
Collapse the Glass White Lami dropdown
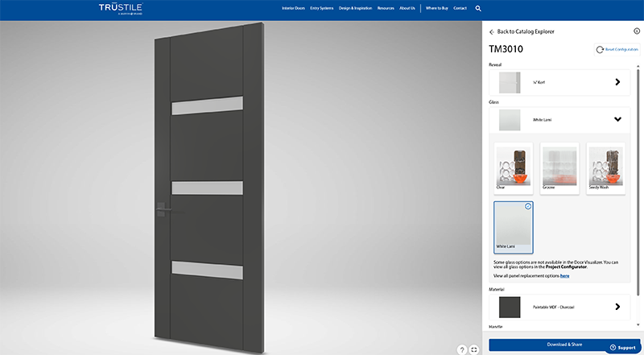[x=617, y=119]
